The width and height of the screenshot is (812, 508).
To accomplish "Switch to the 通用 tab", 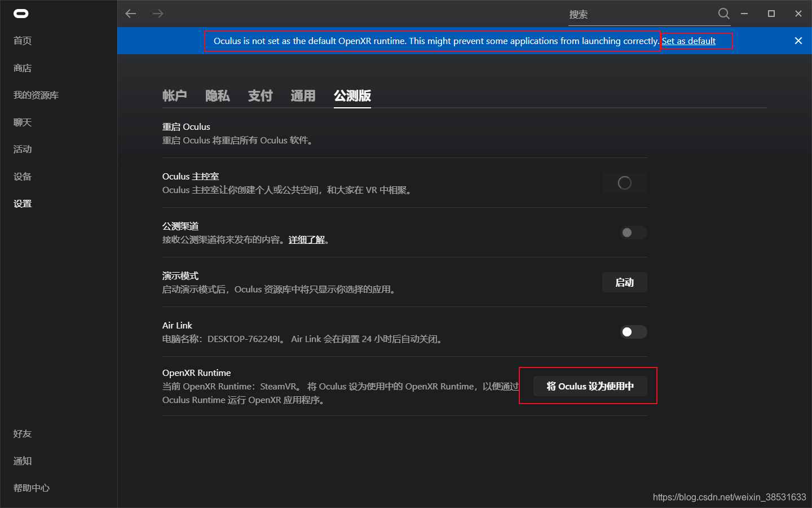I will [303, 95].
